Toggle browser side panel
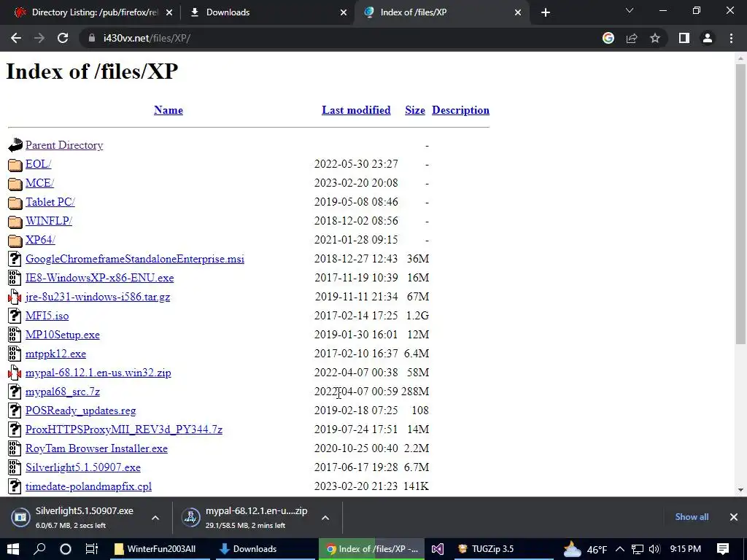The width and height of the screenshot is (747, 560). tap(684, 38)
